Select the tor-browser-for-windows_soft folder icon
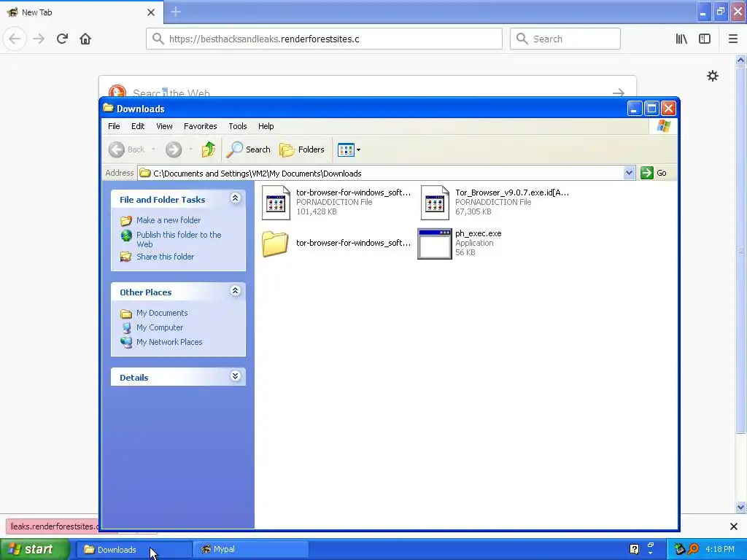The image size is (747, 560). [x=275, y=244]
